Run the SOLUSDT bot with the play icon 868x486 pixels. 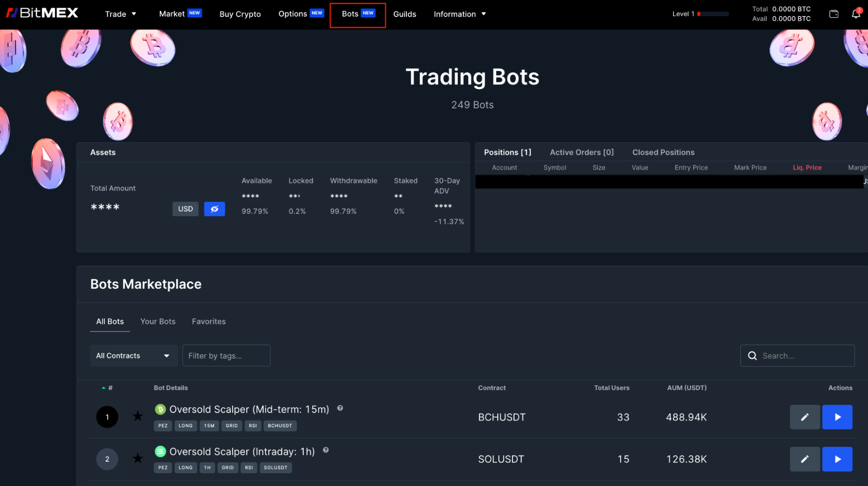coord(837,459)
